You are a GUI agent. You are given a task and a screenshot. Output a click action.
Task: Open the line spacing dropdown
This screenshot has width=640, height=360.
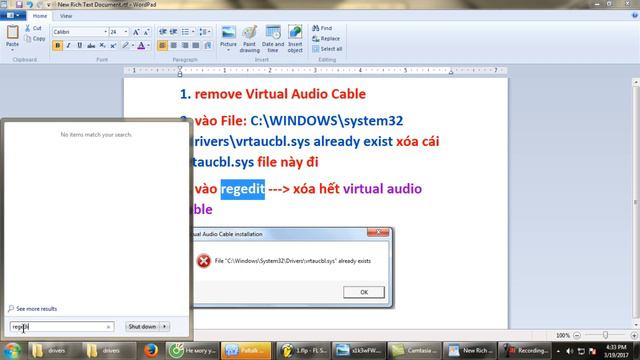[x=205, y=32]
